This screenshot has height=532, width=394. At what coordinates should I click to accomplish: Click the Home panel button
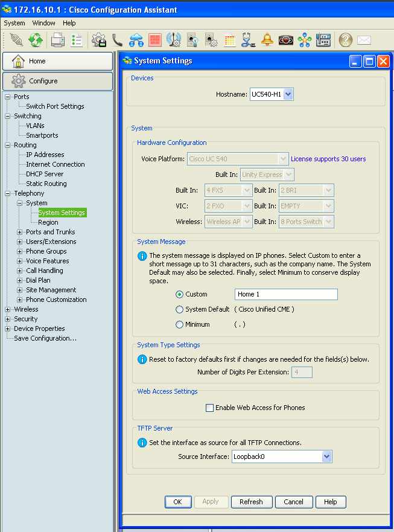pyautogui.click(x=58, y=61)
